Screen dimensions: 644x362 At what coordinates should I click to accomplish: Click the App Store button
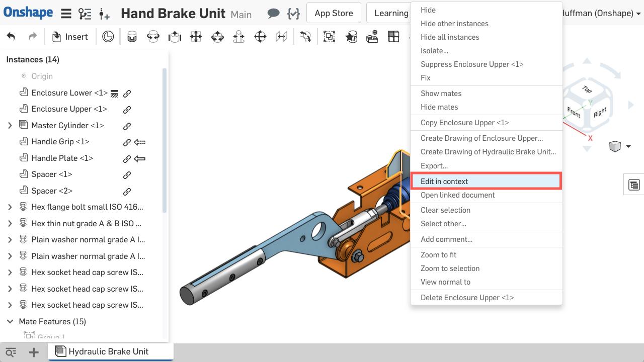point(334,14)
